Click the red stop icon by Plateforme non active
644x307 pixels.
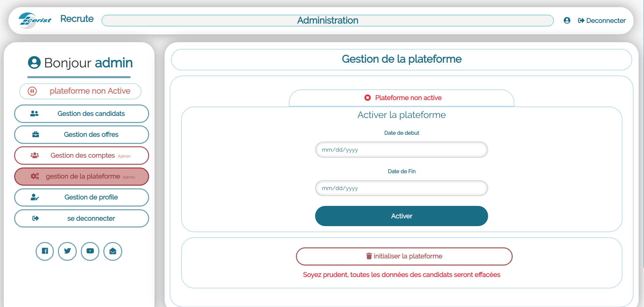[368, 98]
